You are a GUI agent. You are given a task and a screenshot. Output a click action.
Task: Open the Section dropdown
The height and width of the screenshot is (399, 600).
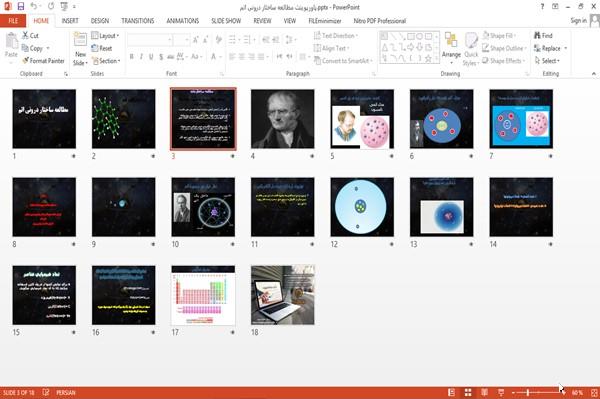click(x=106, y=61)
